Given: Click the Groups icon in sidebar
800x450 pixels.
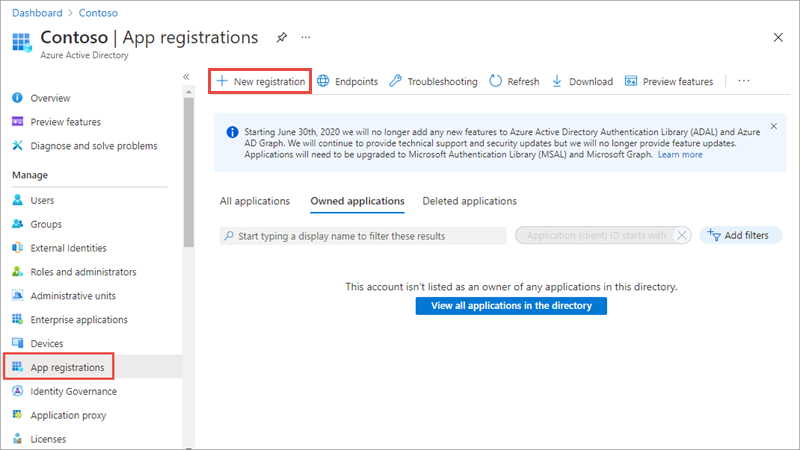Looking at the screenshot, I should (x=17, y=224).
